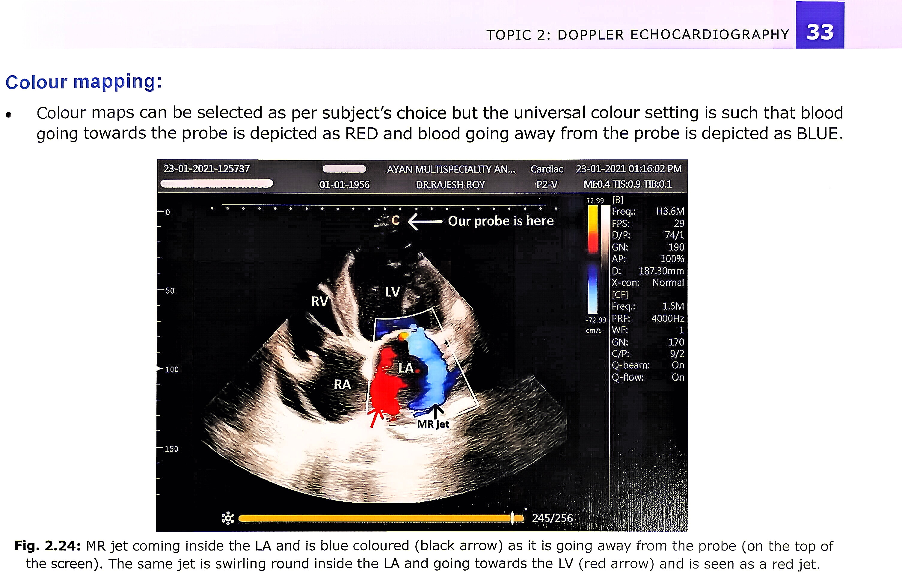Click the WF value 1
This screenshot has height=588, width=902.
681,330
